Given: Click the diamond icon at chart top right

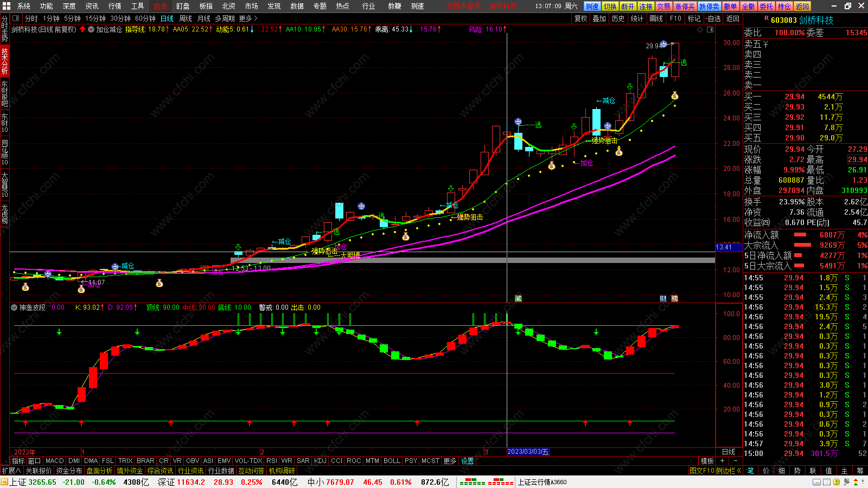Looking at the screenshot, I should [700, 29].
